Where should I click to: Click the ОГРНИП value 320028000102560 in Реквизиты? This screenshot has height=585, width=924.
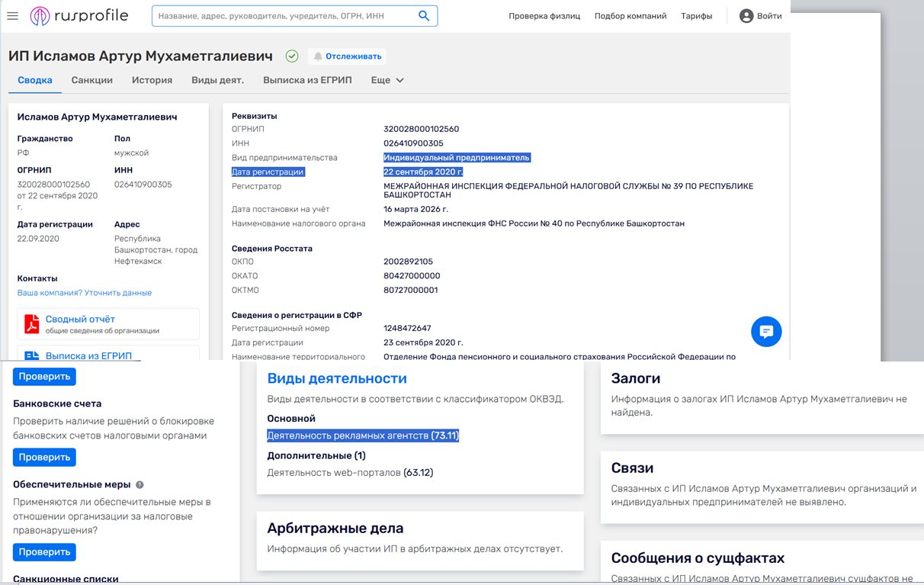click(421, 129)
